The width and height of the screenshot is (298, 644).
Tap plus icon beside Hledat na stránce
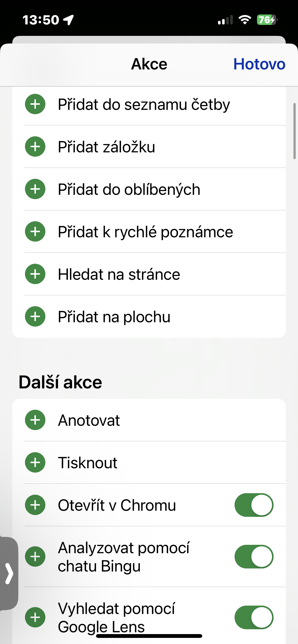click(35, 274)
